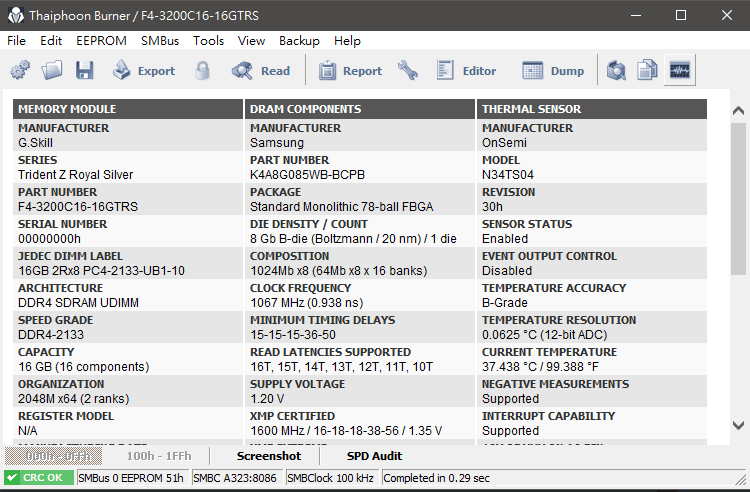Click 8 Gb B-die die density value

tap(353, 239)
